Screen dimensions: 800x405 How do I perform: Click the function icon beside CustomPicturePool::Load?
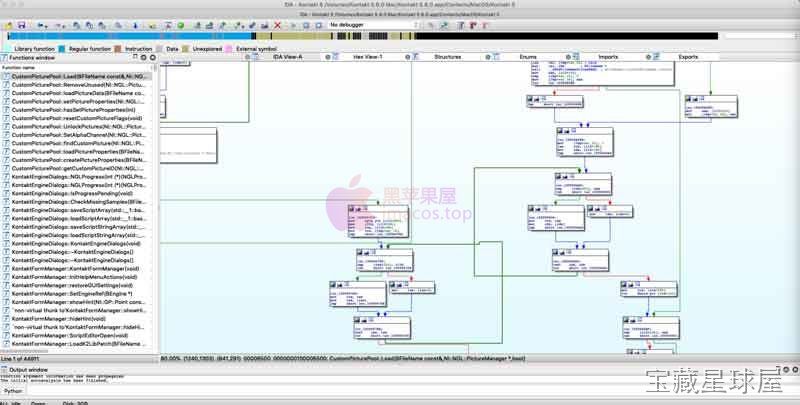[x=6, y=77]
